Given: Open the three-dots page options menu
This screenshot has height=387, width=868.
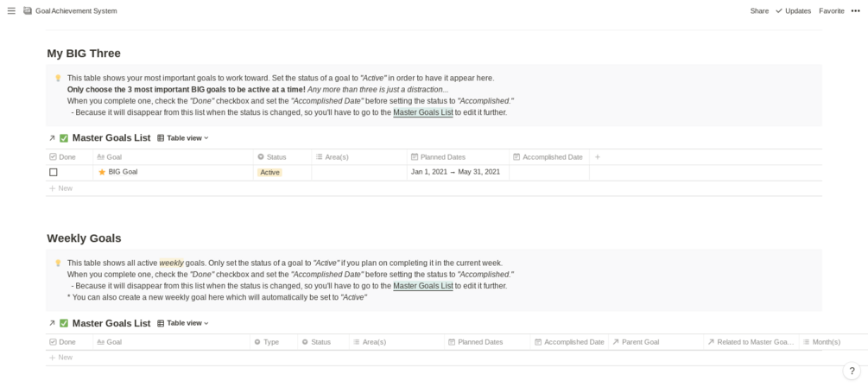Looking at the screenshot, I should point(855,11).
